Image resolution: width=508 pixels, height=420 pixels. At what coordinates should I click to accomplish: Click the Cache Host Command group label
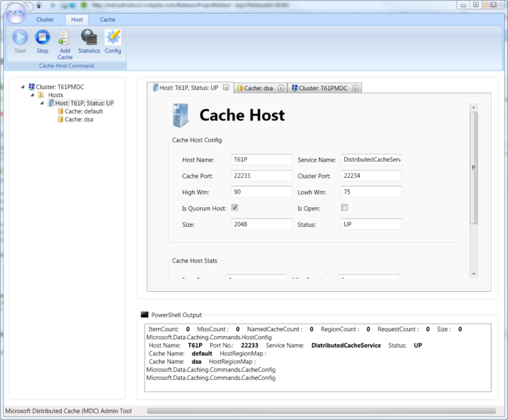click(x=67, y=66)
